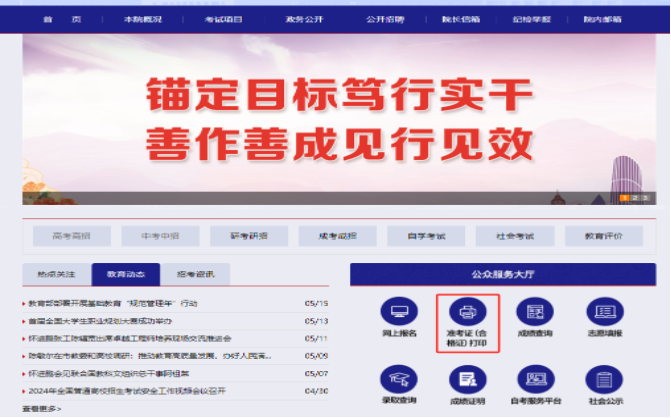The image size is (671, 419).
Task: Click the 教育评价 category button
Action: pos(602,236)
